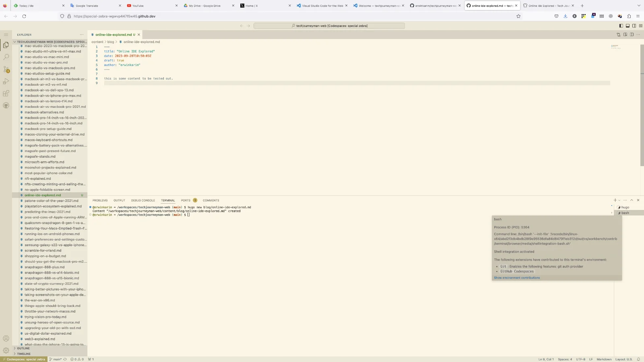Change Spaces: 4 indentation setting
Viewport: 644px width, 362px height.
tap(565, 359)
